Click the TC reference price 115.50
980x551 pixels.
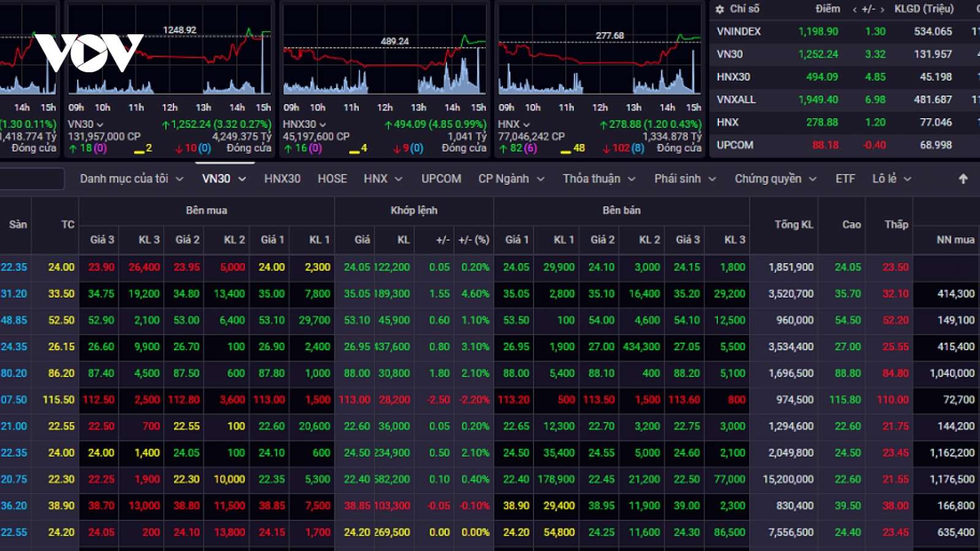coord(58,400)
